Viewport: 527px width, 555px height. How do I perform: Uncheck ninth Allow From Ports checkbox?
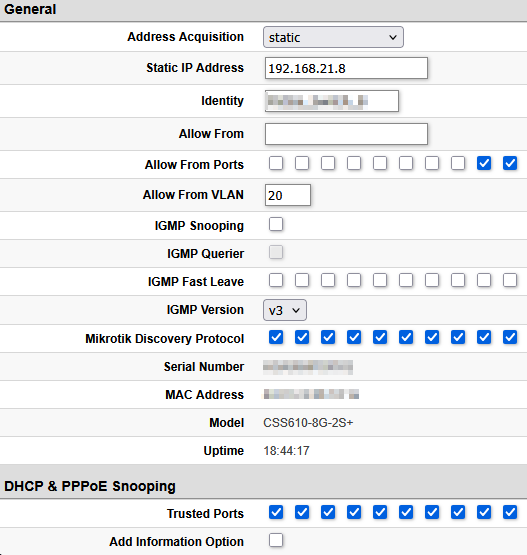click(x=484, y=164)
